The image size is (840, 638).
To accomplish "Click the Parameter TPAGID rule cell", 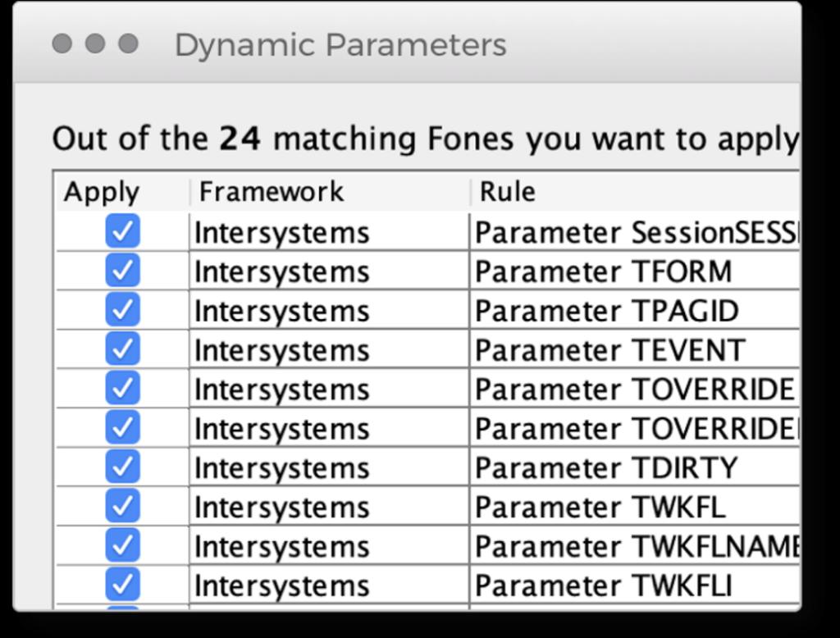I will click(606, 311).
